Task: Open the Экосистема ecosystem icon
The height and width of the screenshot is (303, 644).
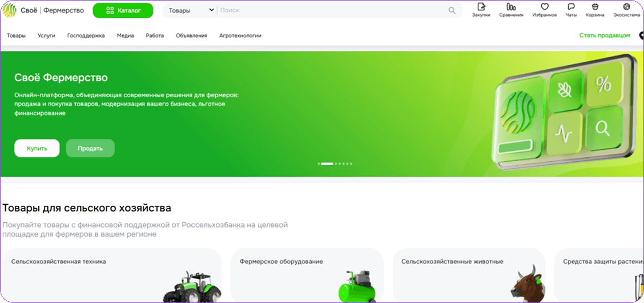Action: 626,7
